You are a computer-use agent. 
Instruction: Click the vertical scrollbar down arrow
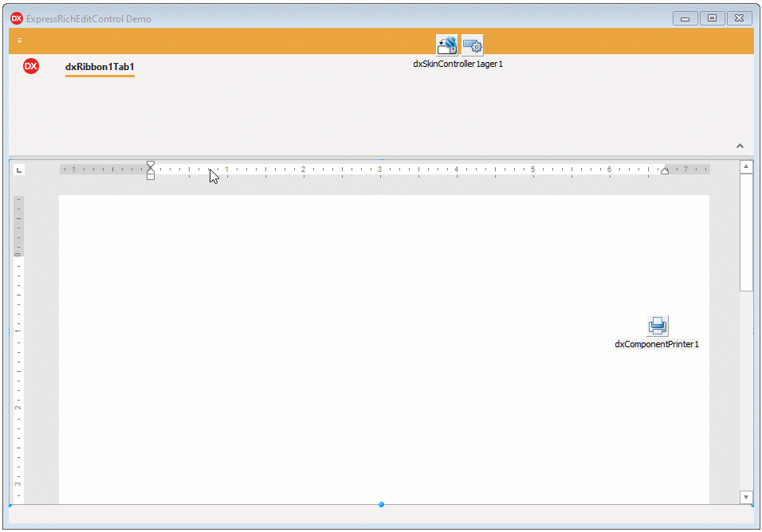click(x=746, y=497)
